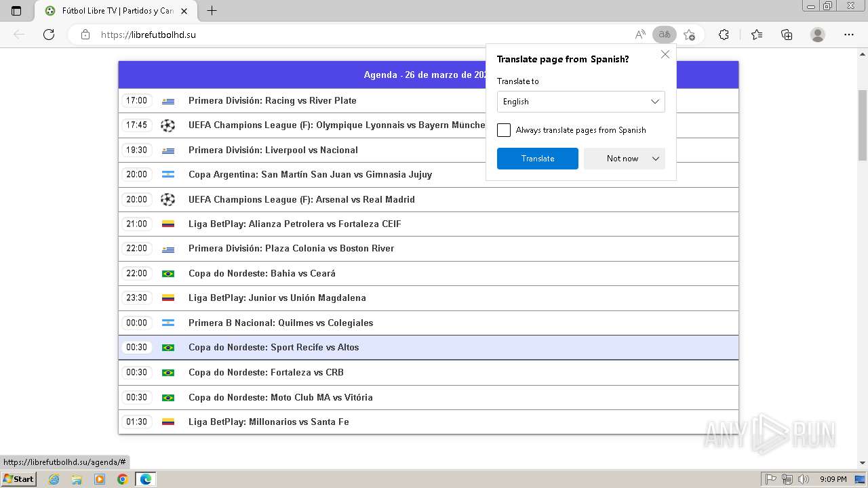Click soccer ball icon beside Arsenal match
The height and width of the screenshot is (488, 868).
(x=167, y=199)
